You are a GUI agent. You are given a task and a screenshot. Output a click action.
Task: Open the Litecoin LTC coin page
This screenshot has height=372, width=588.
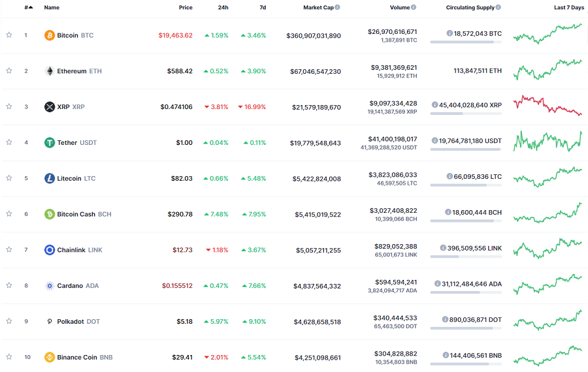click(x=76, y=178)
